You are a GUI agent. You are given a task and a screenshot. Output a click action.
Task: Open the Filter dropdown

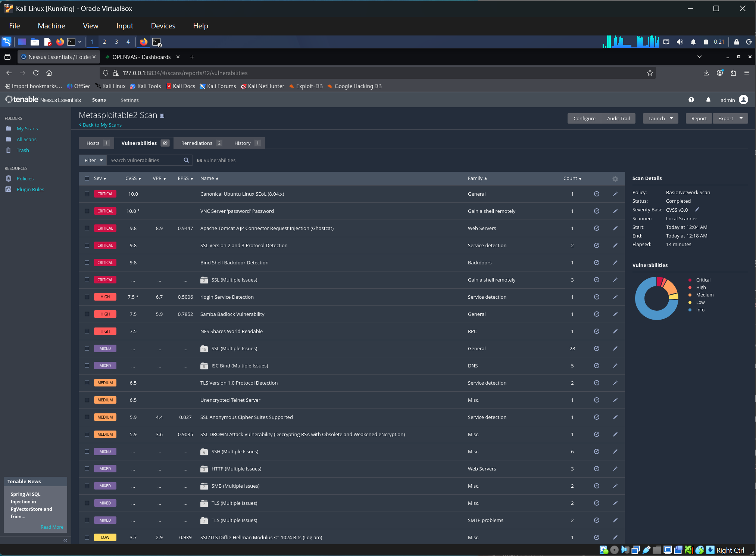coord(93,160)
